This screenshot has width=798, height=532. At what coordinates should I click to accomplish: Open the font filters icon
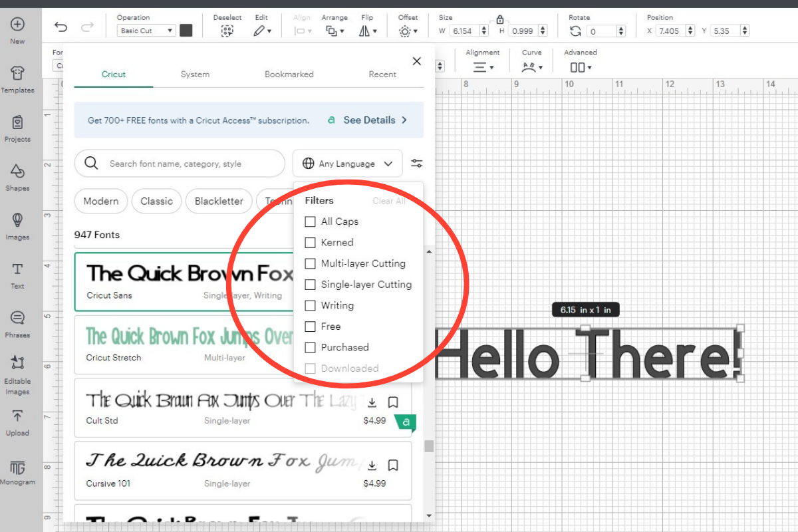[417, 164]
